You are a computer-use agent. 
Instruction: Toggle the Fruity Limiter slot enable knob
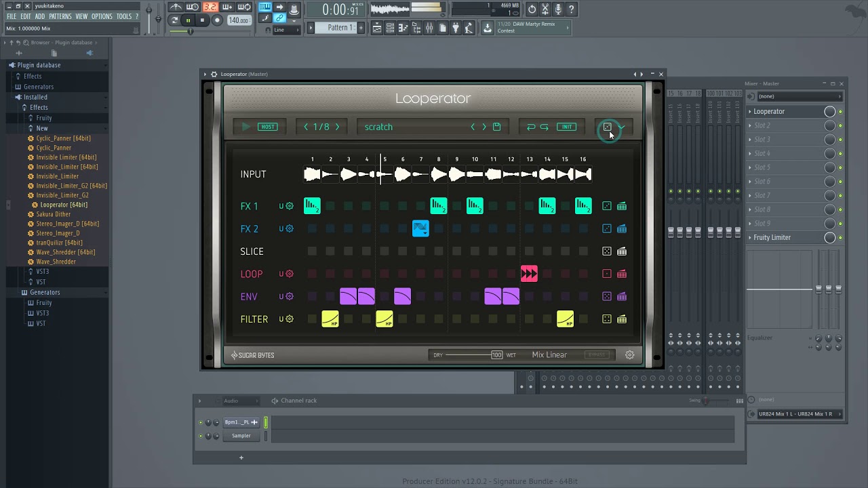point(829,237)
